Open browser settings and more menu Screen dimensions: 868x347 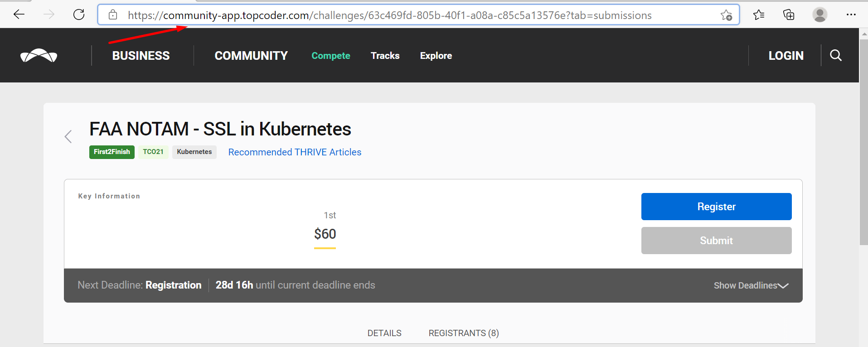[x=851, y=15]
